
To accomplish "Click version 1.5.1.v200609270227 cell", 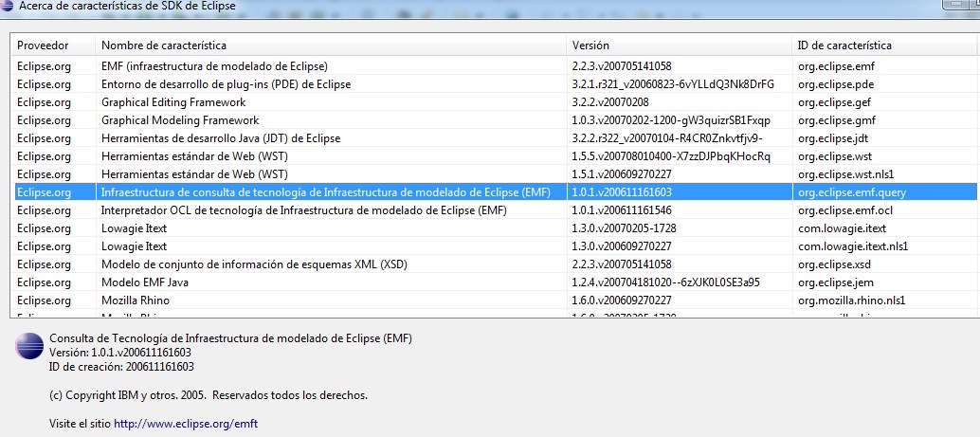I will pos(622,174).
